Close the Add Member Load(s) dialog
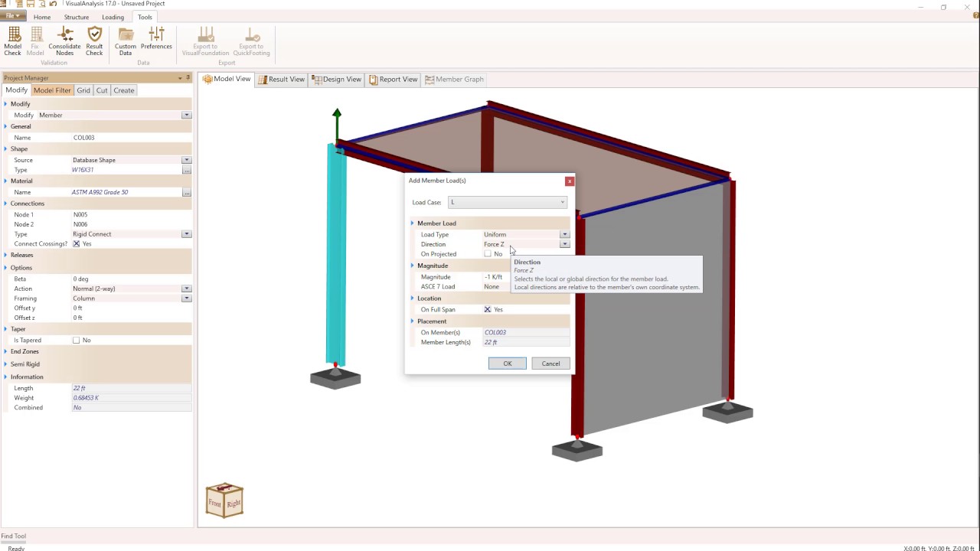 (x=569, y=181)
